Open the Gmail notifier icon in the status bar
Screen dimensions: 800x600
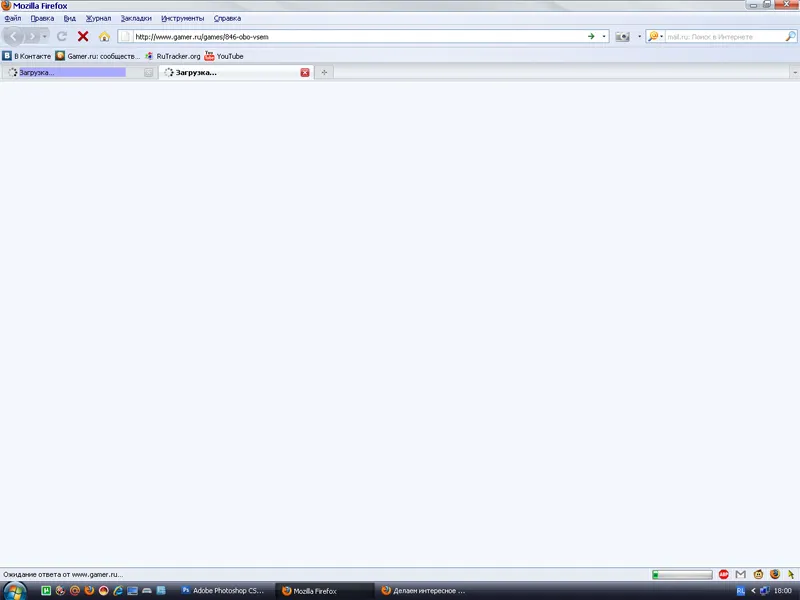coord(741,575)
